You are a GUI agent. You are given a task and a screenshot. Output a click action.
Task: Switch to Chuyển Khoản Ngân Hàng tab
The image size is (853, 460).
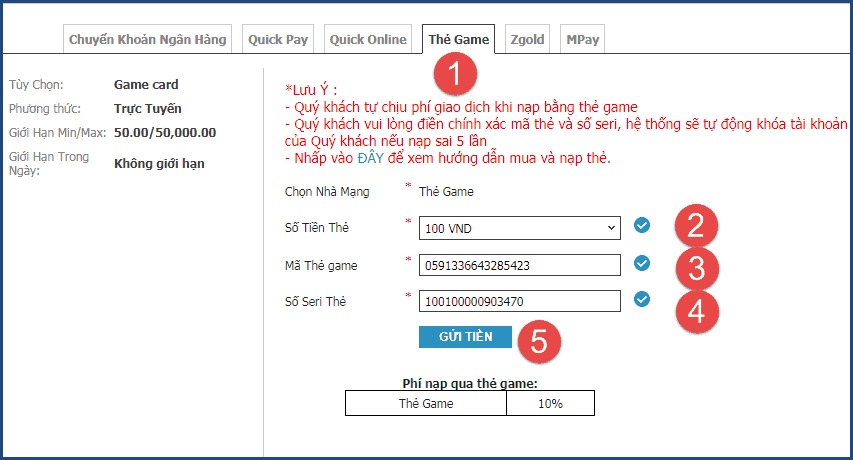tap(147, 39)
